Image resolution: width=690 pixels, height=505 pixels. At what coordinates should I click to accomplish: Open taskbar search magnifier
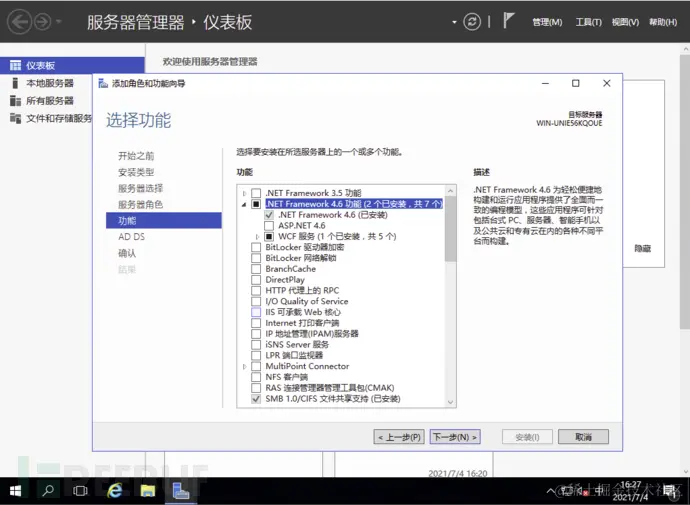(48, 490)
